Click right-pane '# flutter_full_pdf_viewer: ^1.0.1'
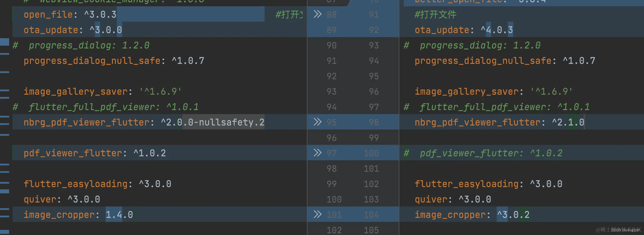This screenshot has height=235, width=644. (x=497, y=107)
